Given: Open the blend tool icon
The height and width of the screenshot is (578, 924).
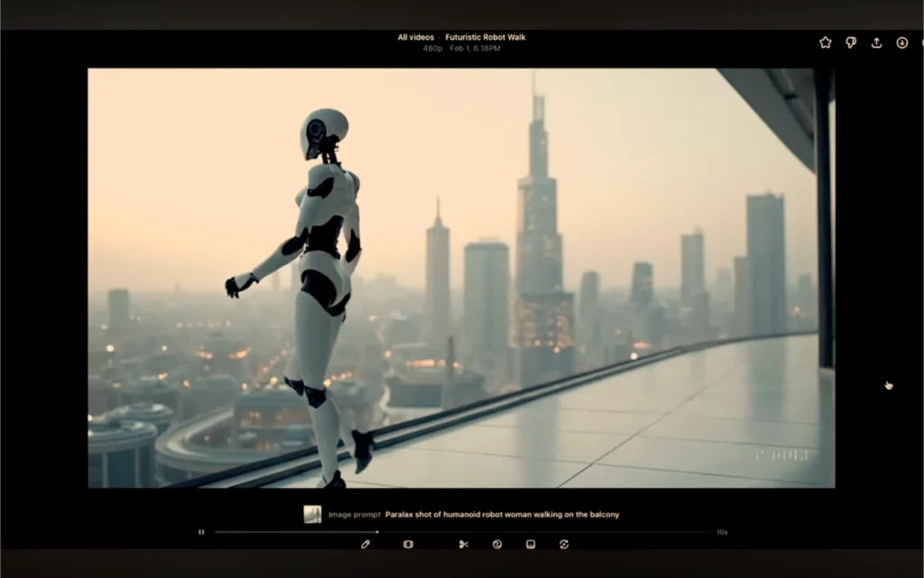Looking at the screenshot, I should point(531,545).
